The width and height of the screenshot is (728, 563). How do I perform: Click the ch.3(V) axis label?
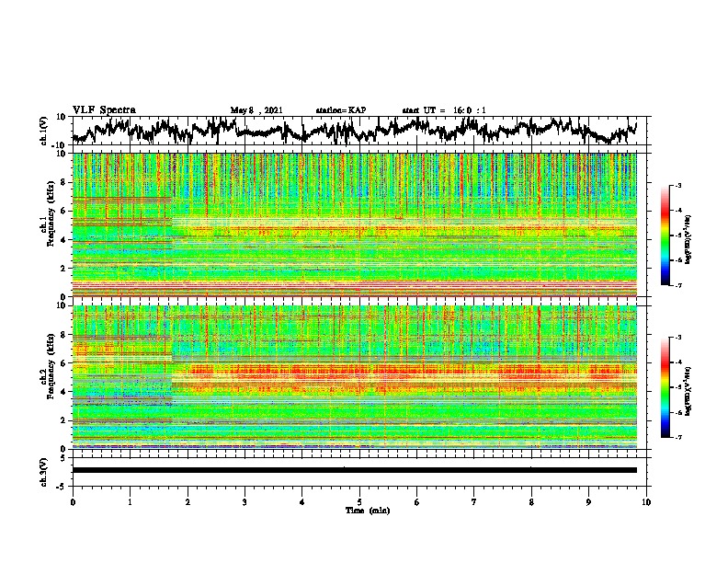(x=44, y=472)
